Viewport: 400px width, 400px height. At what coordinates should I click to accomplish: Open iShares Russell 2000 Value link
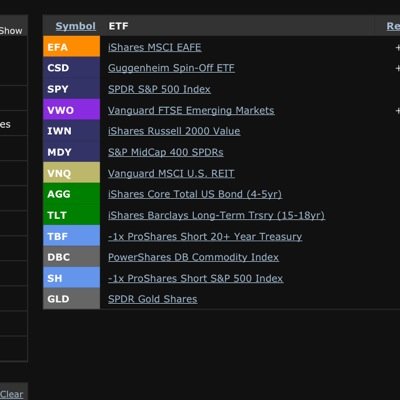174,131
